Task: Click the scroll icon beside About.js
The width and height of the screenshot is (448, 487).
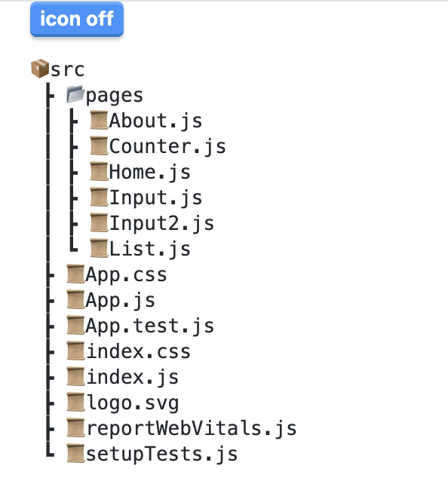Action: coord(99,120)
